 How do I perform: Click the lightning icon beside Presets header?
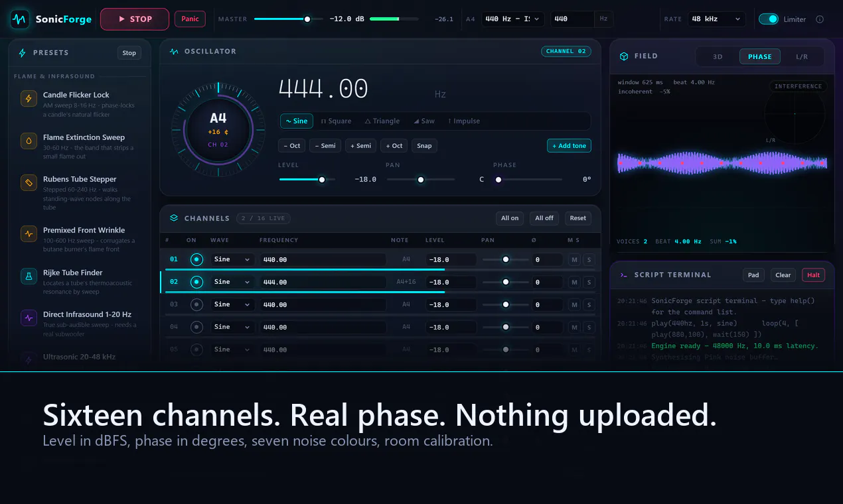[23, 53]
